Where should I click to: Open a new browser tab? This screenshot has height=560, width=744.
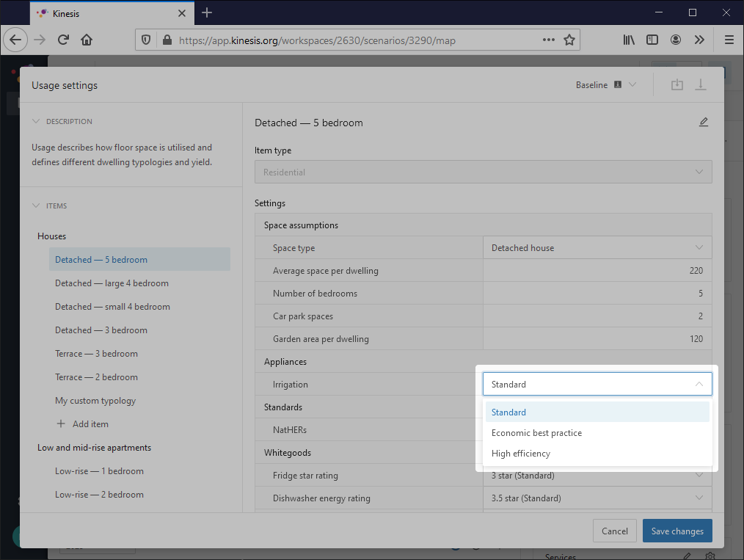pyautogui.click(x=207, y=12)
